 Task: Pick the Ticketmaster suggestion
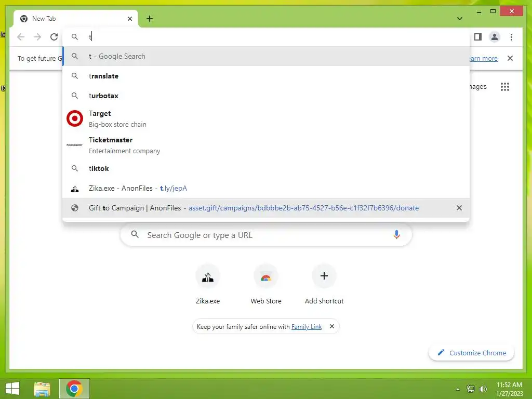click(x=266, y=145)
